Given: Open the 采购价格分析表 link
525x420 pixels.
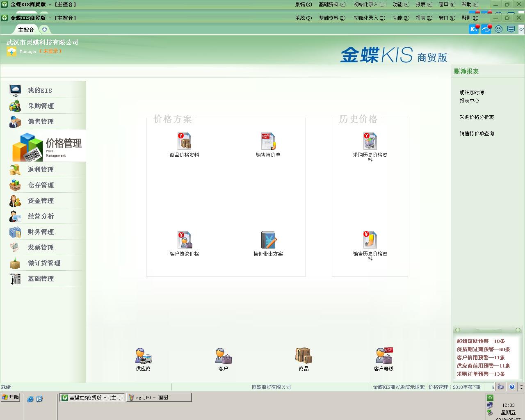Looking at the screenshot, I should [477, 117].
